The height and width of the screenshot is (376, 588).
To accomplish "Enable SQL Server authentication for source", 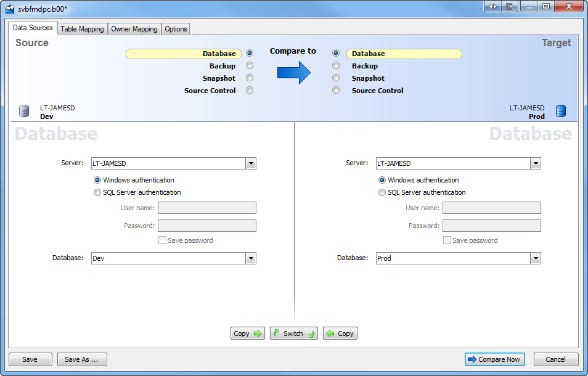I will point(97,192).
